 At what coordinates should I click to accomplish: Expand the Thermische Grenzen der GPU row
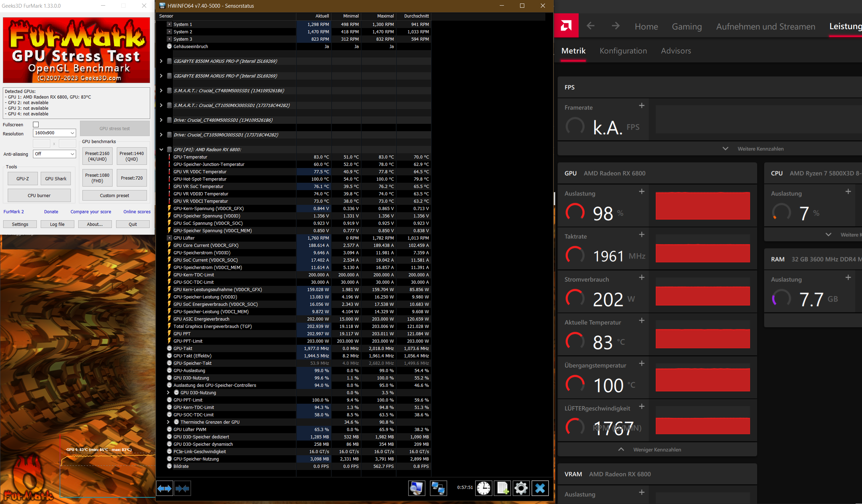pos(168,422)
